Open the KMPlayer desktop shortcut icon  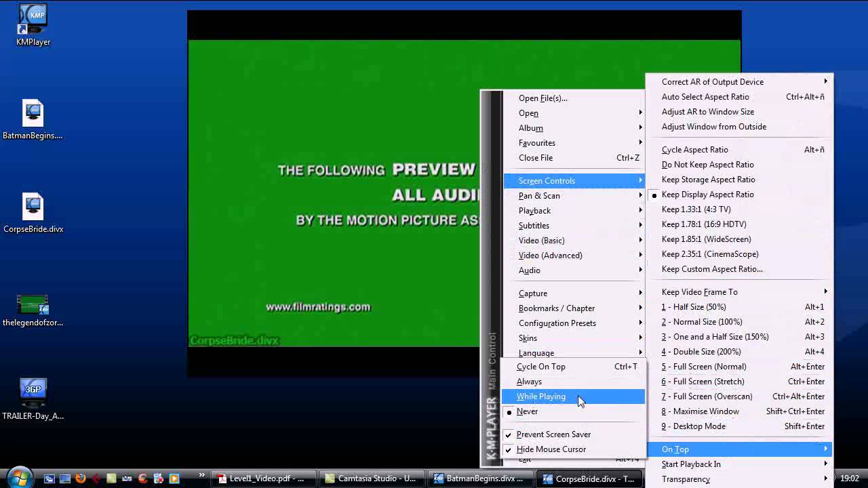pos(33,20)
